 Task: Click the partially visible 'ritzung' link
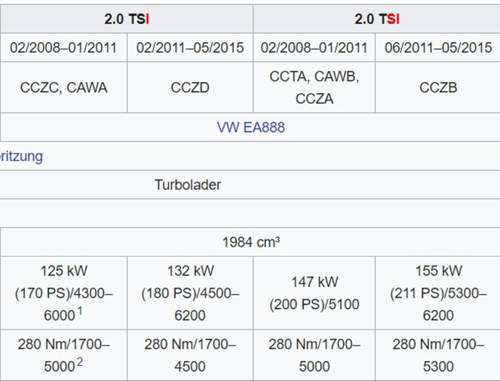(x=21, y=156)
